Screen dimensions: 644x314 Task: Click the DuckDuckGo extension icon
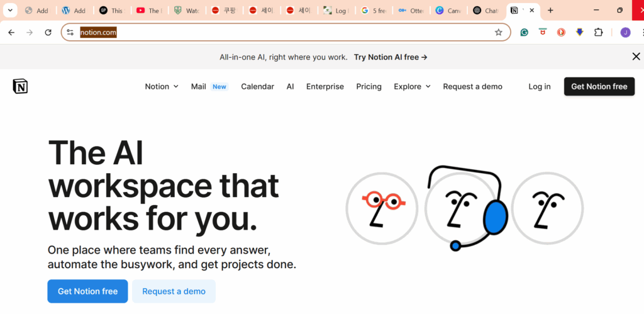[561, 33]
